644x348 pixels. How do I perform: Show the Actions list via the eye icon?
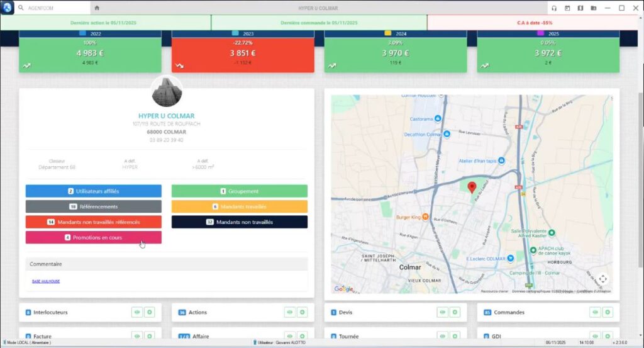[x=289, y=312]
